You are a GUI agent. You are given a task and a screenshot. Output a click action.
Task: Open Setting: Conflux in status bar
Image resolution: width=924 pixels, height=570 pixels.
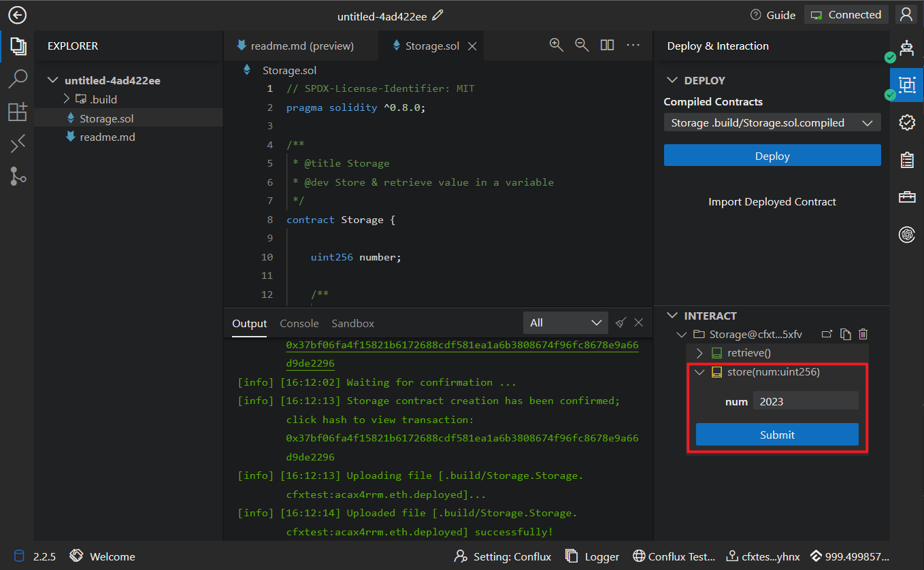503,556
